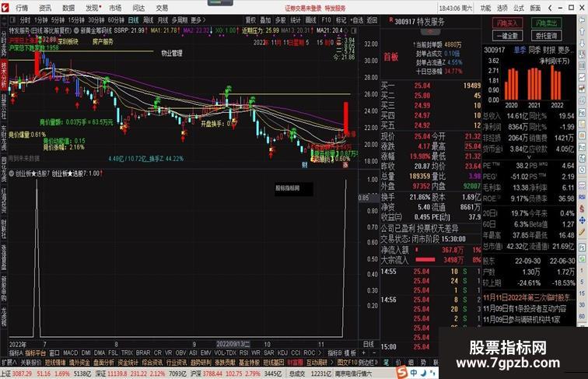Open the 画线 drawing tools
Image resolution: width=588 pixels, height=379 pixels.
point(310,20)
